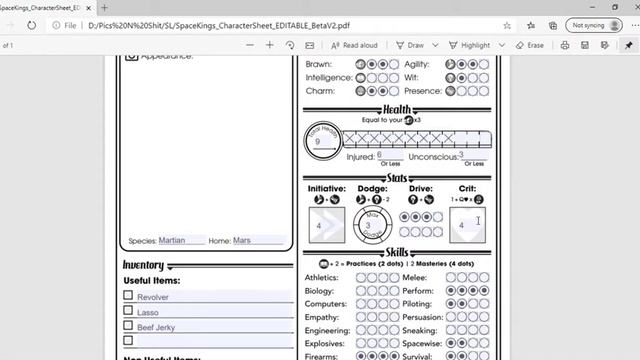This screenshot has width=640, height=360.
Task: Toggle the first Engineering skill dot
Action: pos(361,330)
